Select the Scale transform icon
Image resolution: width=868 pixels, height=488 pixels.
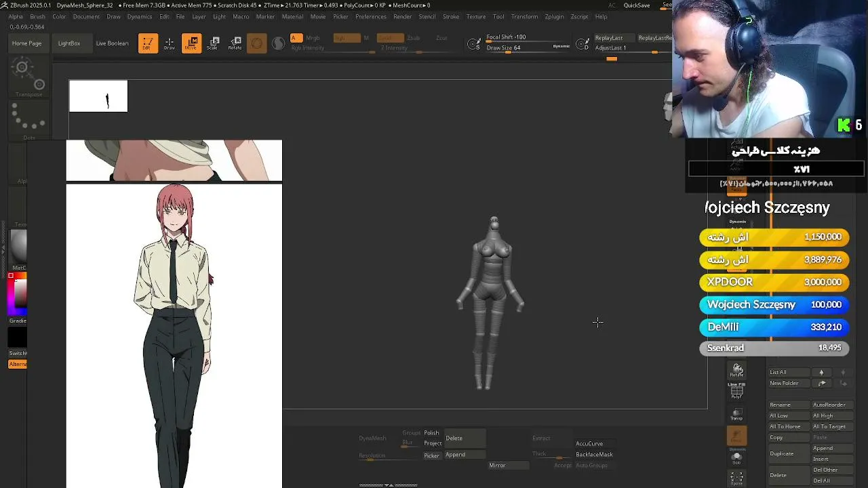[213, 43]
